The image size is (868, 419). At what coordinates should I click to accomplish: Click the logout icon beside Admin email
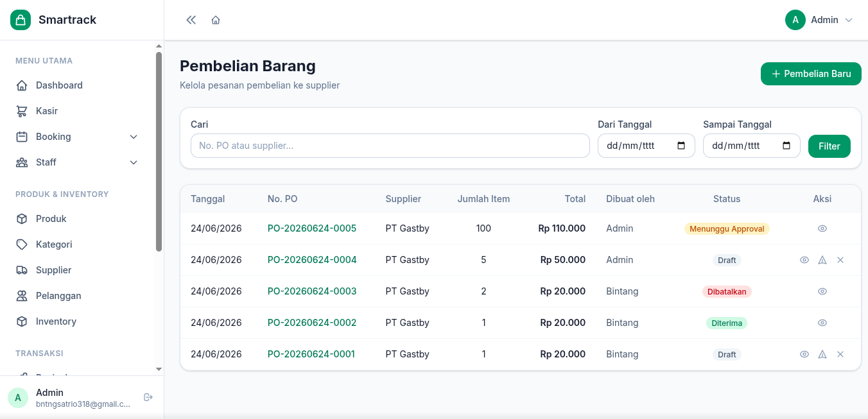148,397
